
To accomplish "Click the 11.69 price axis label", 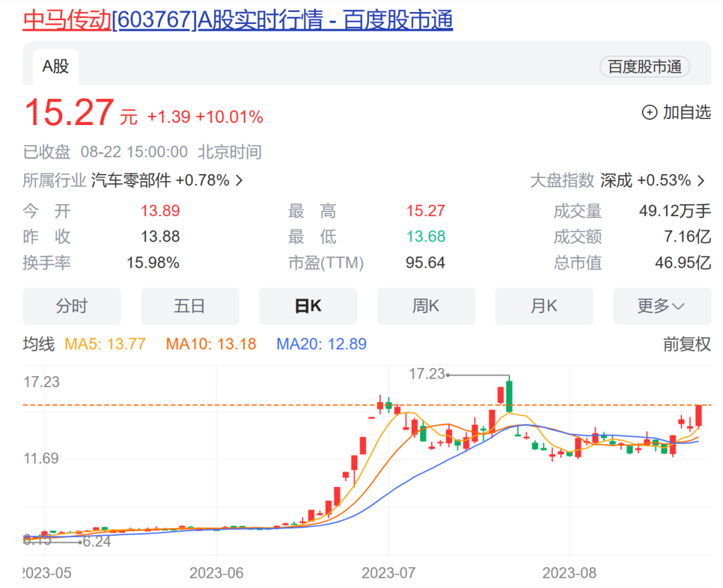I will [41, 458].
